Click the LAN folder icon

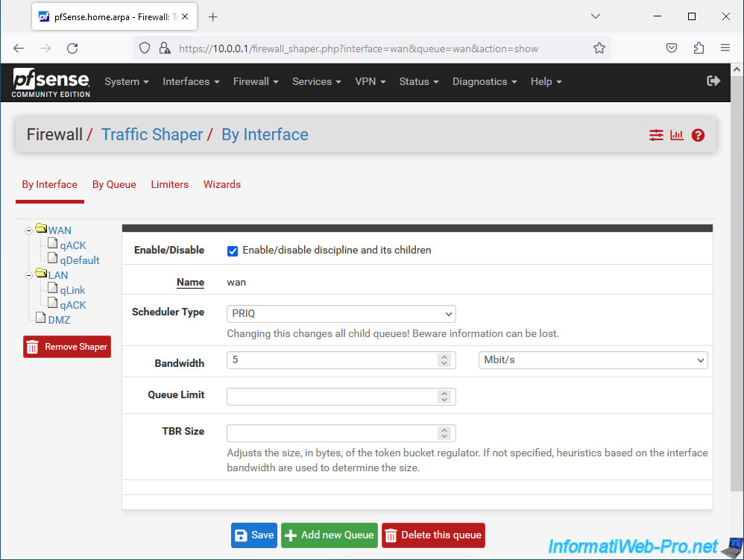pos(41,274)
